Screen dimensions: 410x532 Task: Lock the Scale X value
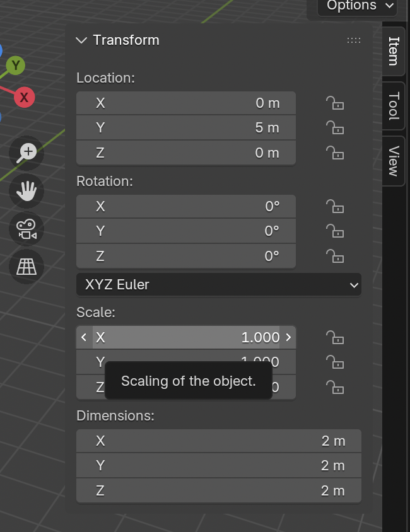tap(335, 337)
